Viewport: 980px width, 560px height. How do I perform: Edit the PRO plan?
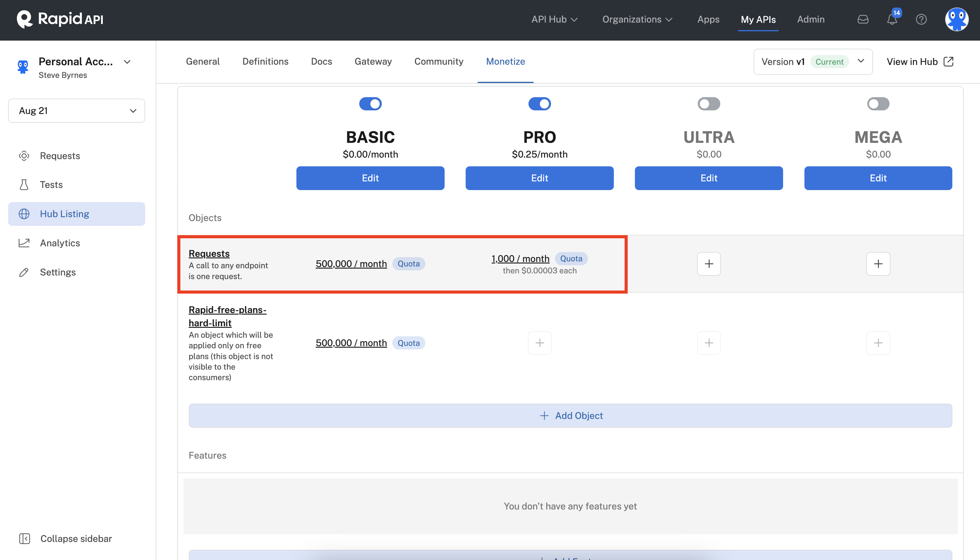tap(539, 178)
